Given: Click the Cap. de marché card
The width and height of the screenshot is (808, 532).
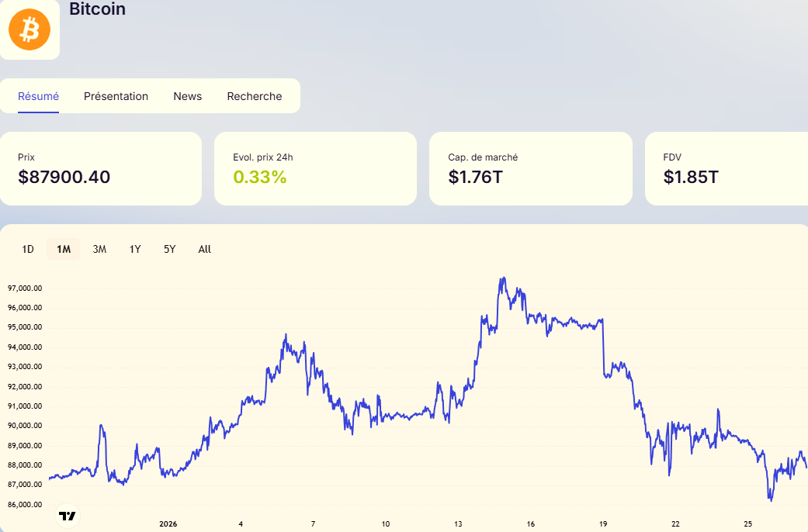Looking at the screenshot, I should point(530,168).
